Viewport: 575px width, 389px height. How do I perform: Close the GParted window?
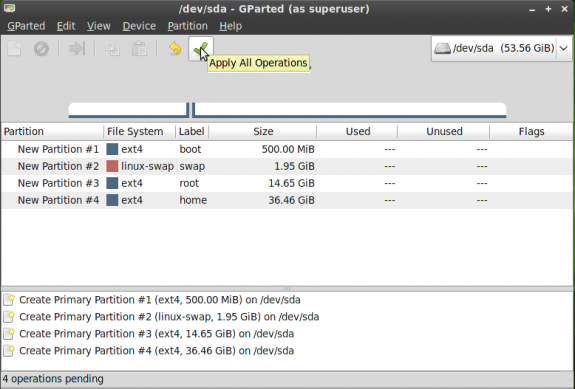click(564, 9)
